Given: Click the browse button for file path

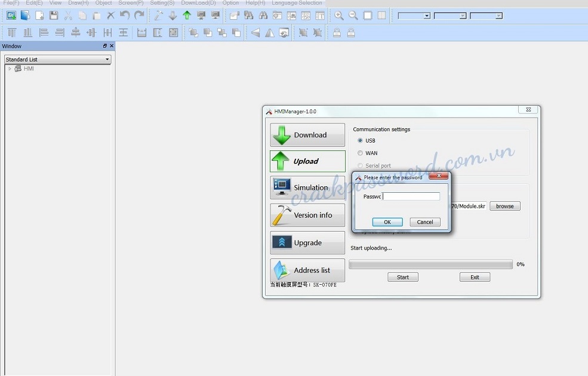Looking at the screenshot, I should point(504,206).
